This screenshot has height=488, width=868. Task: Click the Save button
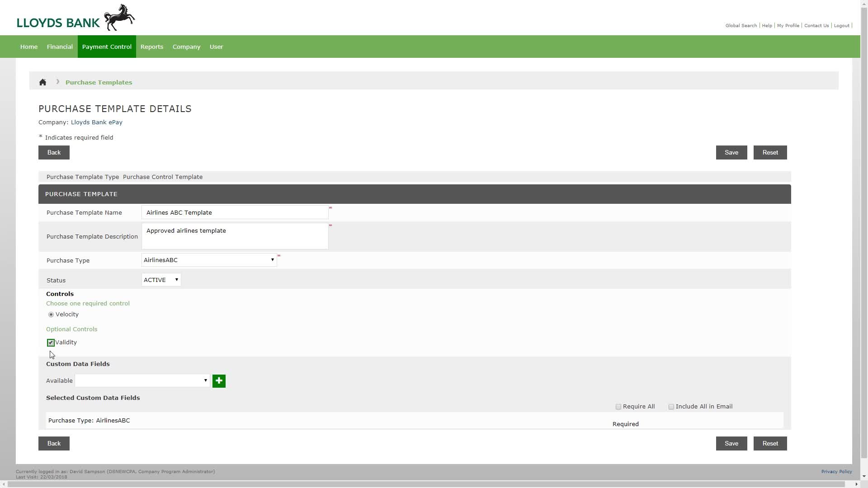click(731, 152)
